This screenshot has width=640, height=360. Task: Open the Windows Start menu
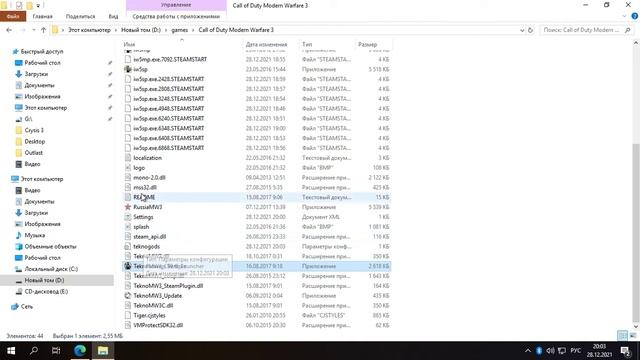11,351
